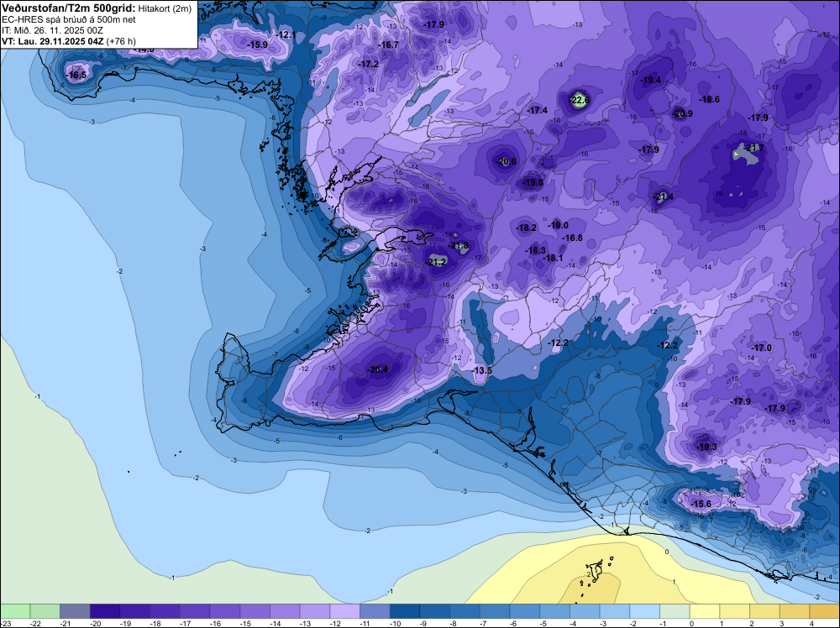Image resolution: width=840 pixels, height=628 pixels.
Task: Click the -18.3 temperature label
Action: coord(535,250)
